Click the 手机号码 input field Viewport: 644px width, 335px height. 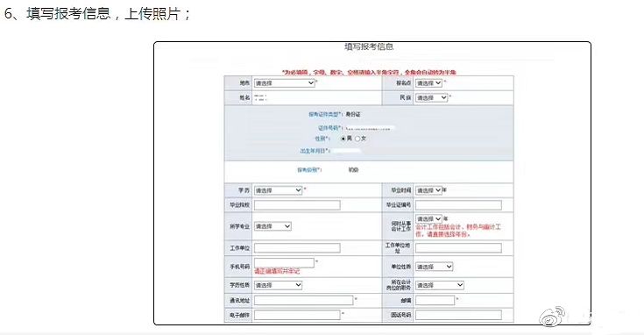[x=284, y=263]
